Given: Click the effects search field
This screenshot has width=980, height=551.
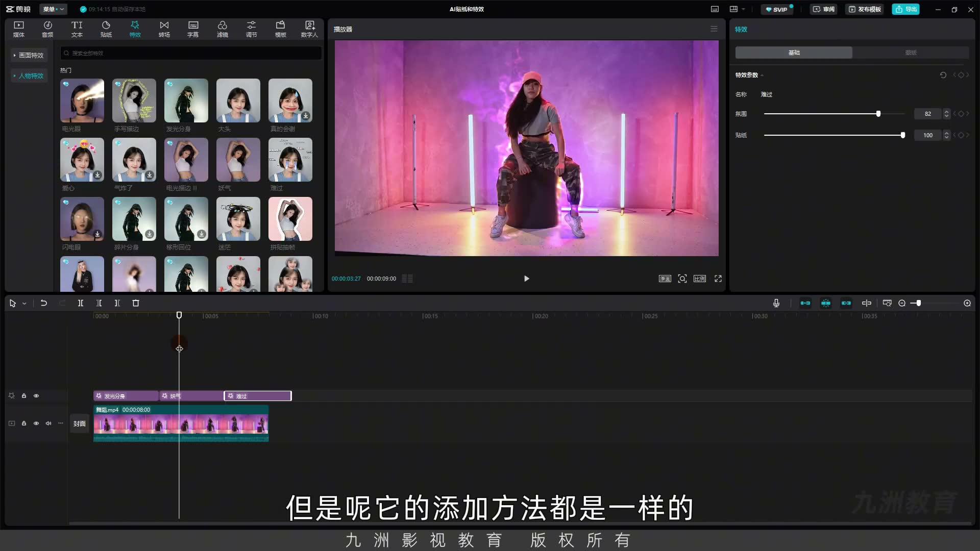Looking at the screenshot, I should [x=191, y=53].
